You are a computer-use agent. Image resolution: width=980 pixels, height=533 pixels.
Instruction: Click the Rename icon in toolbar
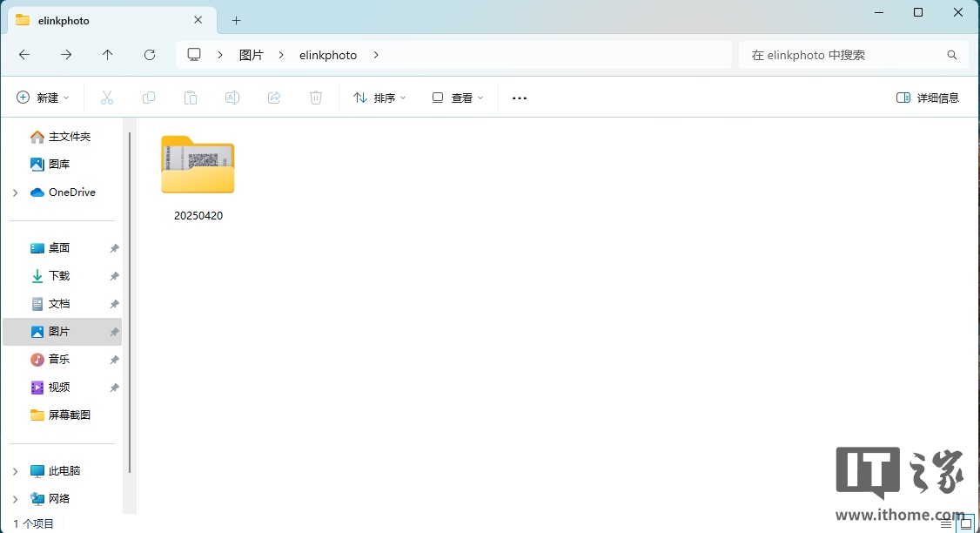[x=232, y=98]
